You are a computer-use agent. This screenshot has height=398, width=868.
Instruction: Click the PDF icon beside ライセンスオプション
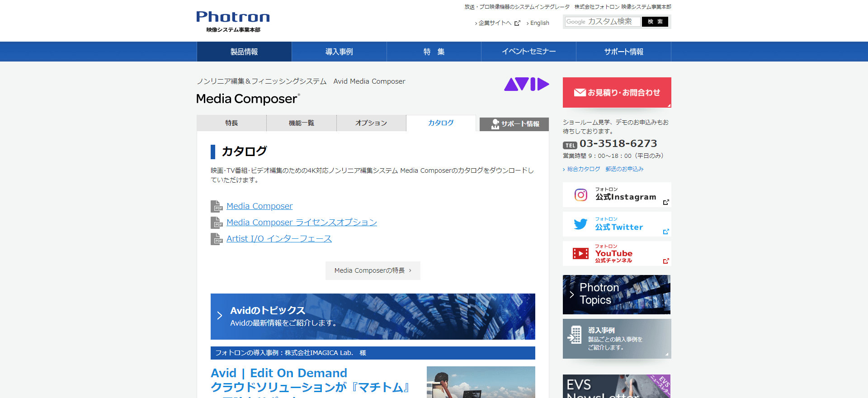(217, 223)
